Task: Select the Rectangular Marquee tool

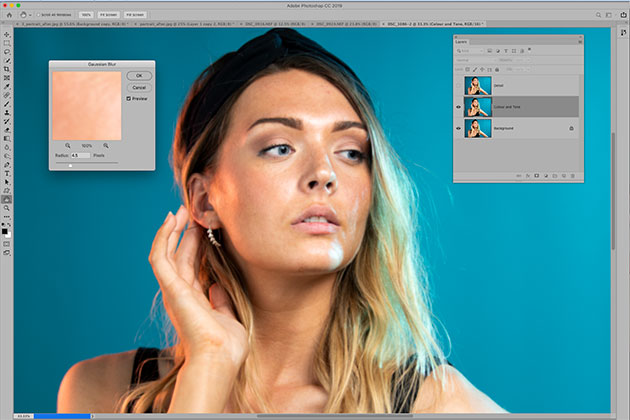Action: [6, 43]
